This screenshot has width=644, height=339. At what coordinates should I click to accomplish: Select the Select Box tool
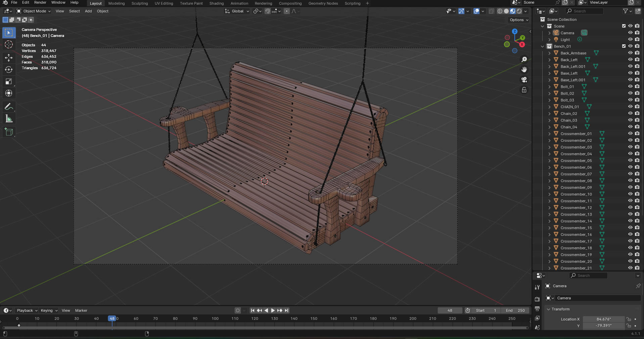[x=9, y=33]
